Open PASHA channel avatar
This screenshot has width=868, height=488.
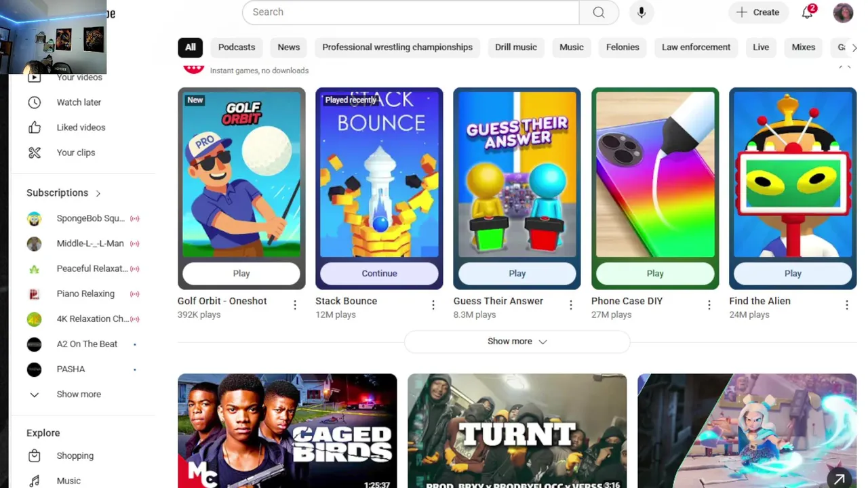[34, 369]
